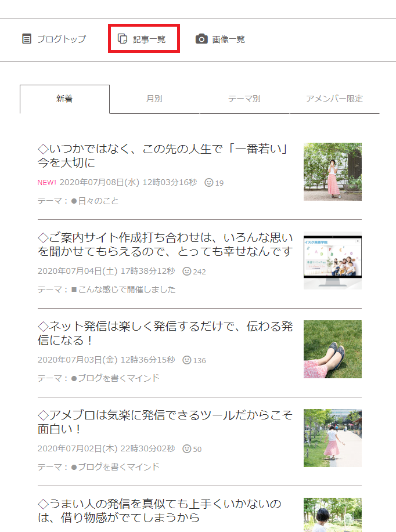The image size is (396, 532).
Task: Click theme ●ブログを書くマインド under July 3 post
Action: click(x=115, y=378)
